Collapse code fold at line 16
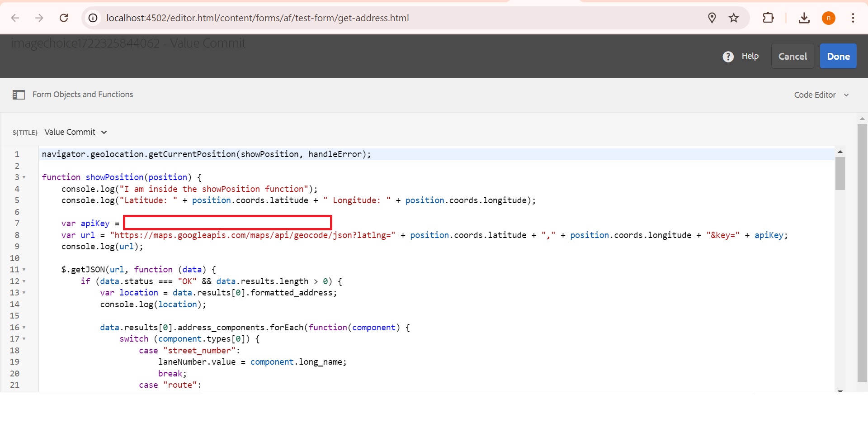Image resolution: width=868 pixels, height=433 pixels. click(x=24, y=327)
